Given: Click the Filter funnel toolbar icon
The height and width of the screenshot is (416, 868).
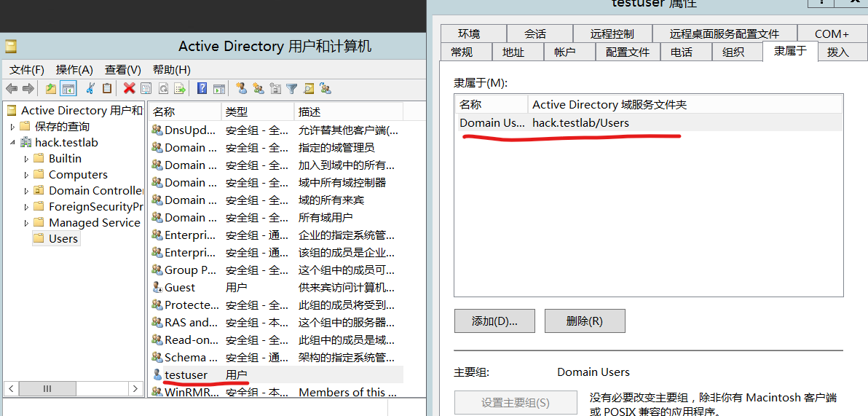Looking at the screenshot, I should coord(292,89).
